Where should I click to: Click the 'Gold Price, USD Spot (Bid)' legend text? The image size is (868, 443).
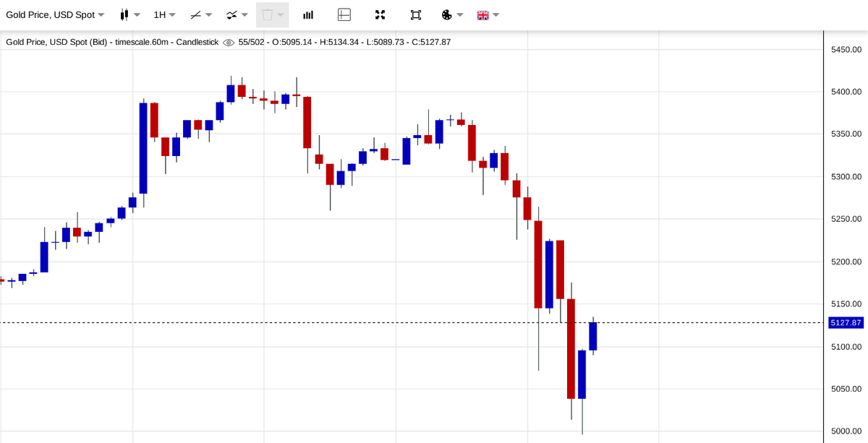pyautogui.click(x=58, y=42)
